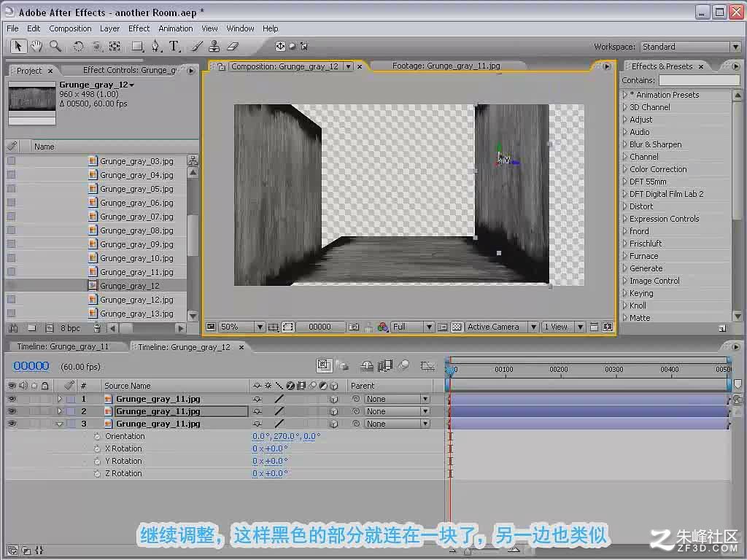Click the X Rotation value
747x560 pixels.
270,448
